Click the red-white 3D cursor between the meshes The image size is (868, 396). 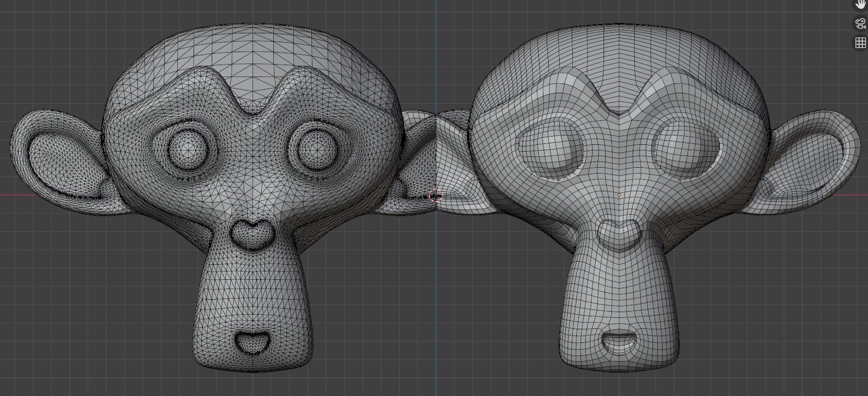tap(436, 195)
